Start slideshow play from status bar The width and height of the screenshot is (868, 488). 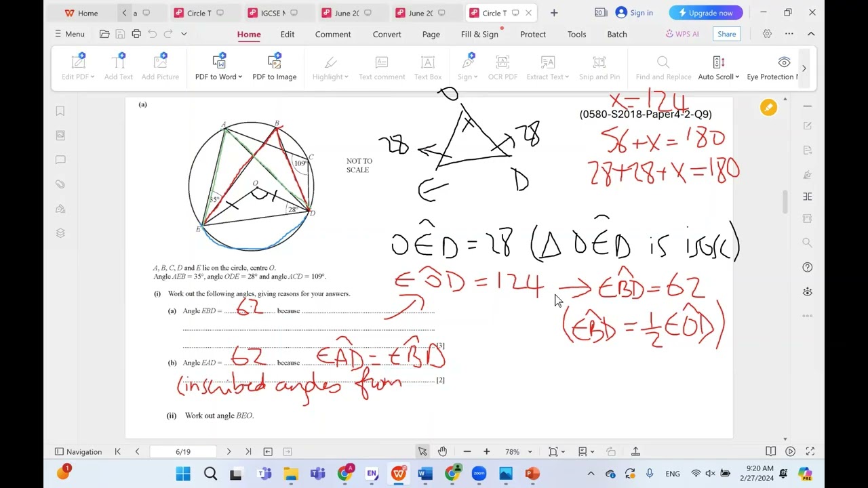pos(790,451)
